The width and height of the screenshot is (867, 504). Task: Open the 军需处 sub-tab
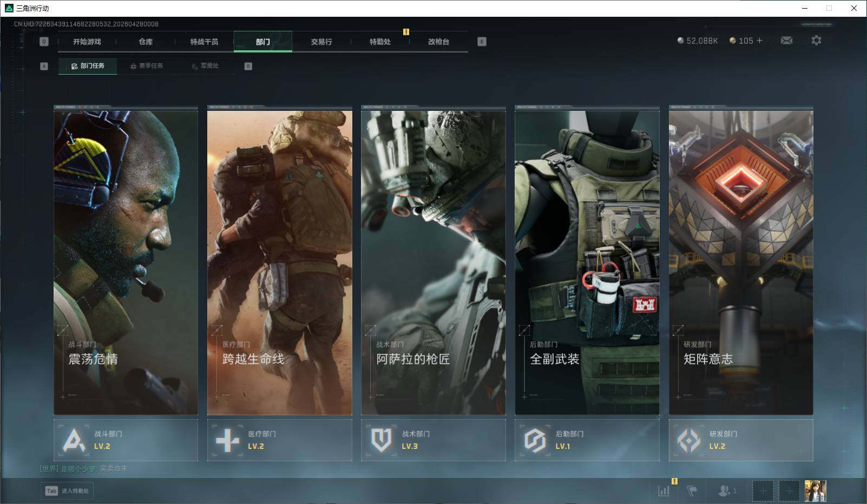205,66
